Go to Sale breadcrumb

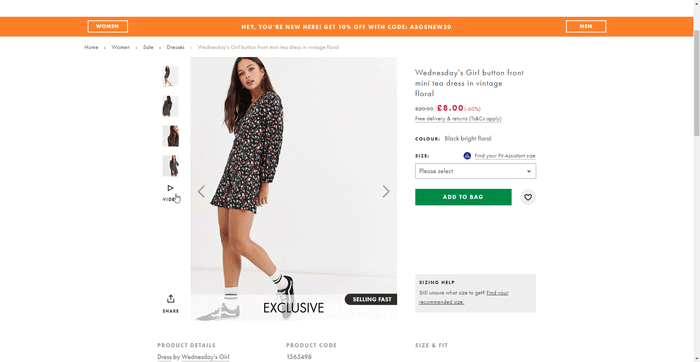(148, 47)
